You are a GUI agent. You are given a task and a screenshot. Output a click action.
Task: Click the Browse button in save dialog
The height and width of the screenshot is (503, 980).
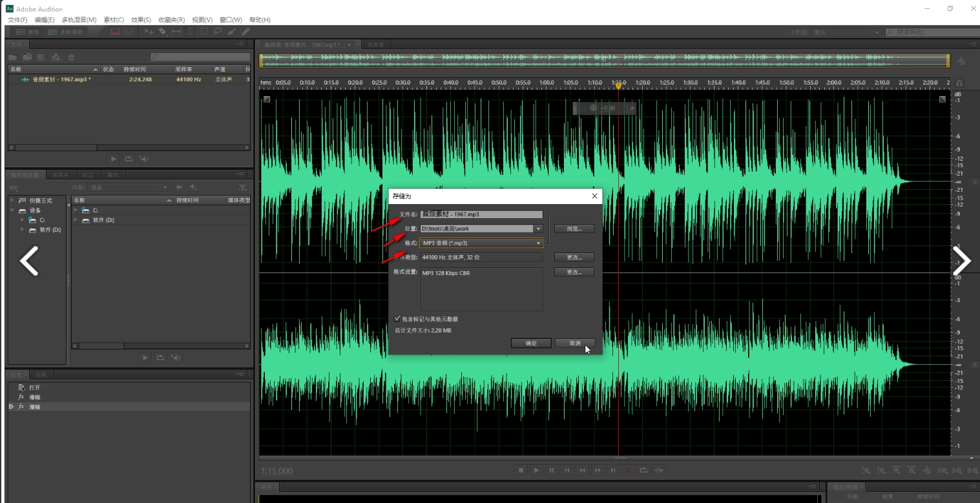coord(574,229)
